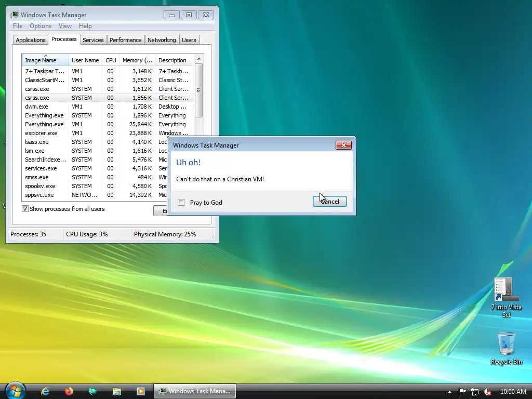Image resolution: width=532 pixels, height=399 pixels.
Task: Click the process list scroll-up arrow
Action: coord(199,59)
